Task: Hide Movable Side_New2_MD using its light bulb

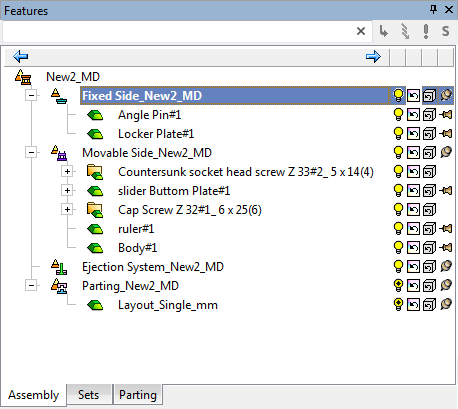Action: point(398,153)
